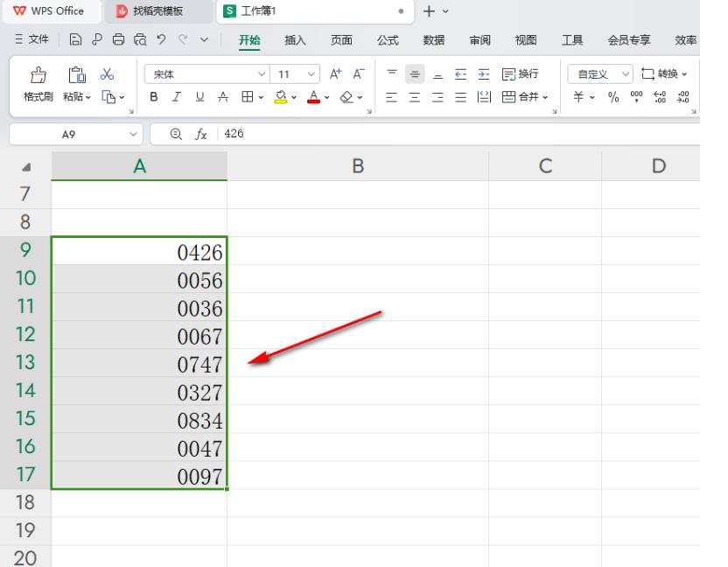728x567 pixels.
Task: Click the new tab plus button
Action: pos(429,11)
